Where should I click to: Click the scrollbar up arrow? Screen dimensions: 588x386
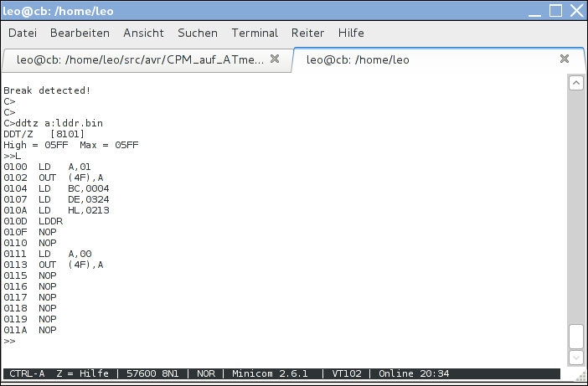(x=576, y=83)
